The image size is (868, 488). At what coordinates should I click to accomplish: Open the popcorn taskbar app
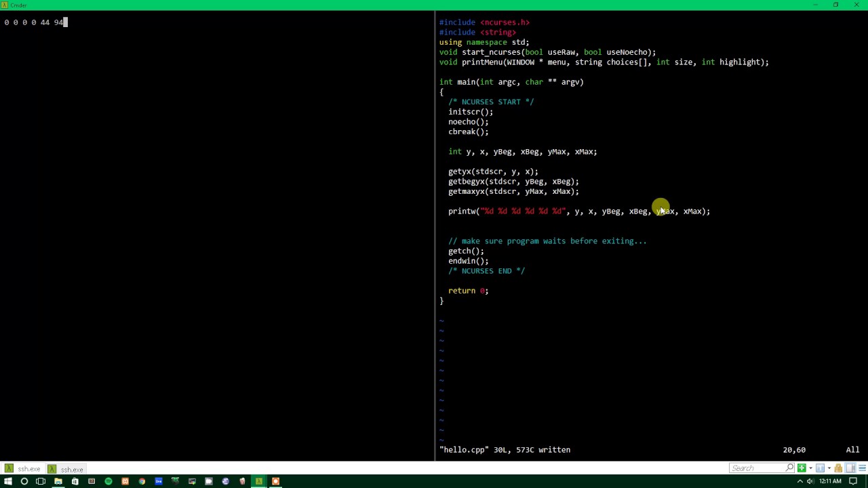pos(242,481)
